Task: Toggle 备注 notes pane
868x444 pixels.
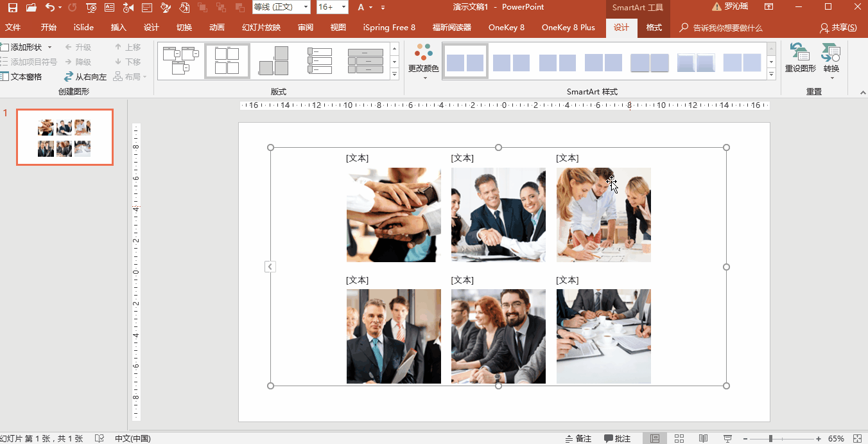Action: tap(578, 438)
